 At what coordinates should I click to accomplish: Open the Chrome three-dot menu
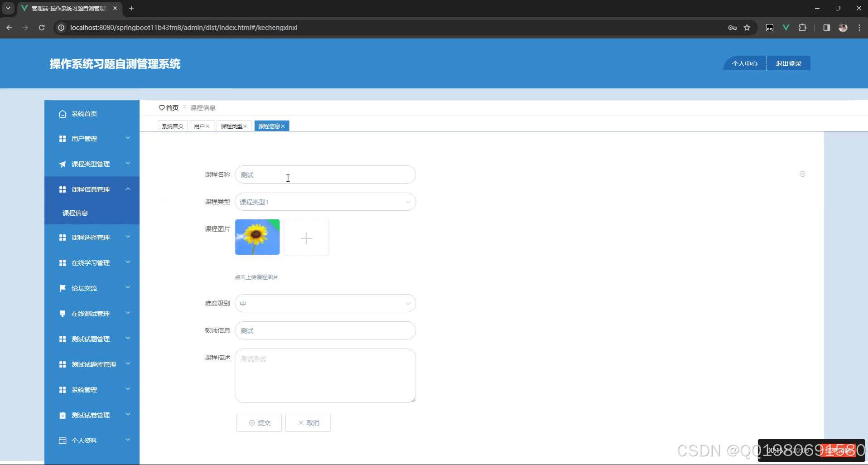(x=859, y=28)
